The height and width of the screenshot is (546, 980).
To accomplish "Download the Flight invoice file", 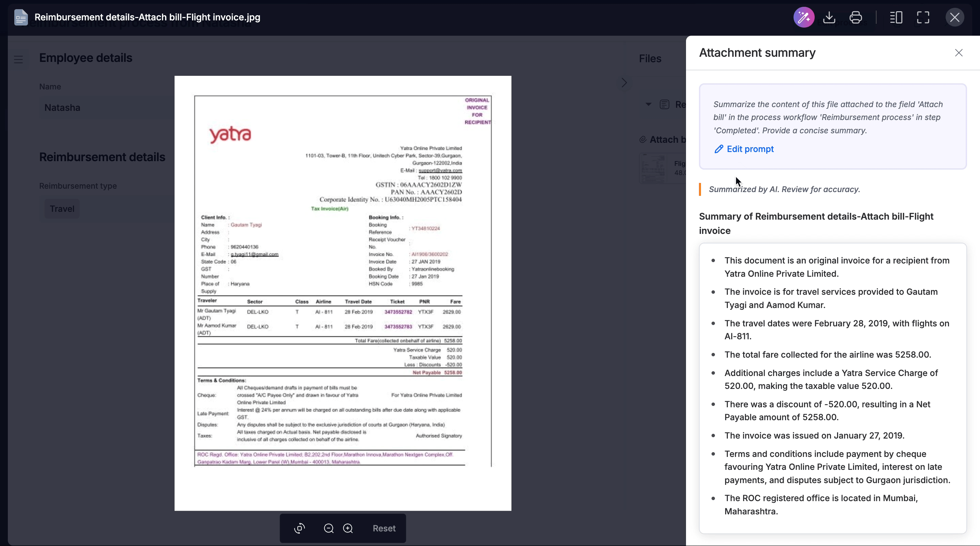I will [x=829, y=17].
